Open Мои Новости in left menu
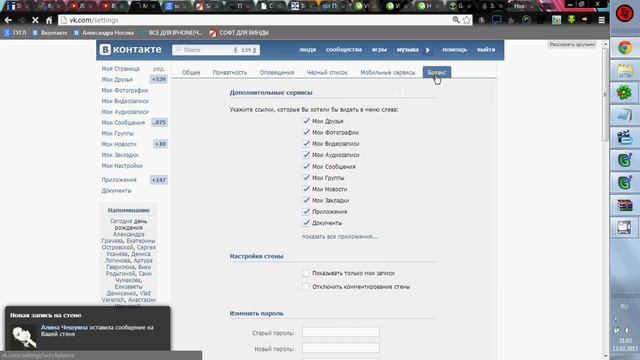Viewport: 640px width, 360px height. (x=119, y=144)
